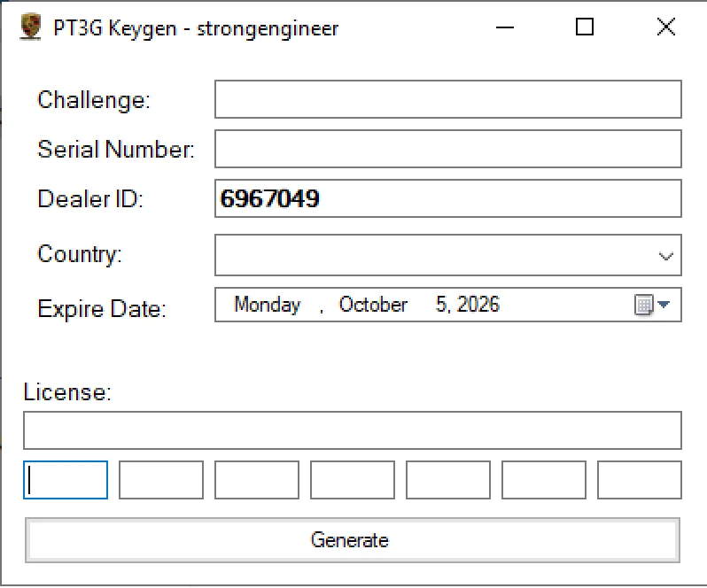Select the seventh small license segment box
The height and width of the screenshot is (588, 707).
point(640,480)
